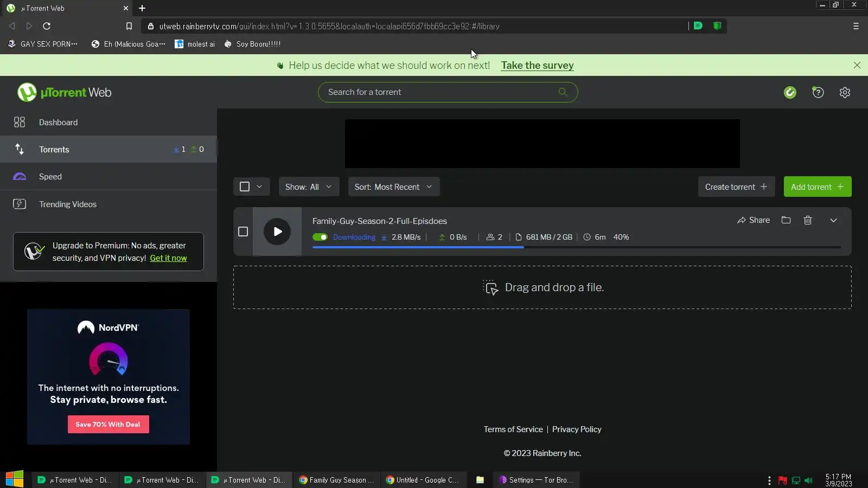Click the green speech-bubble extension icon
Viewport: 868px width, 488px height.
(x=698, y=25)
